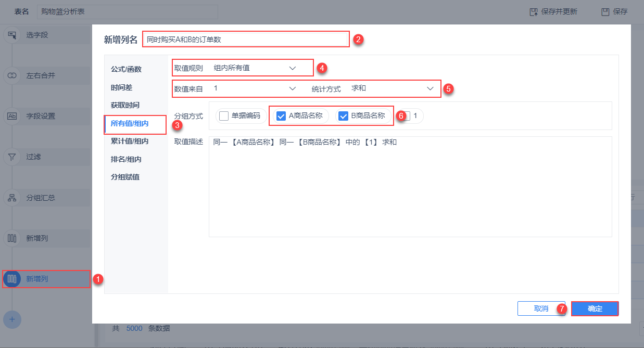Open the 取值规则 dropdown
644x348 pixels.
click(255, 68)
